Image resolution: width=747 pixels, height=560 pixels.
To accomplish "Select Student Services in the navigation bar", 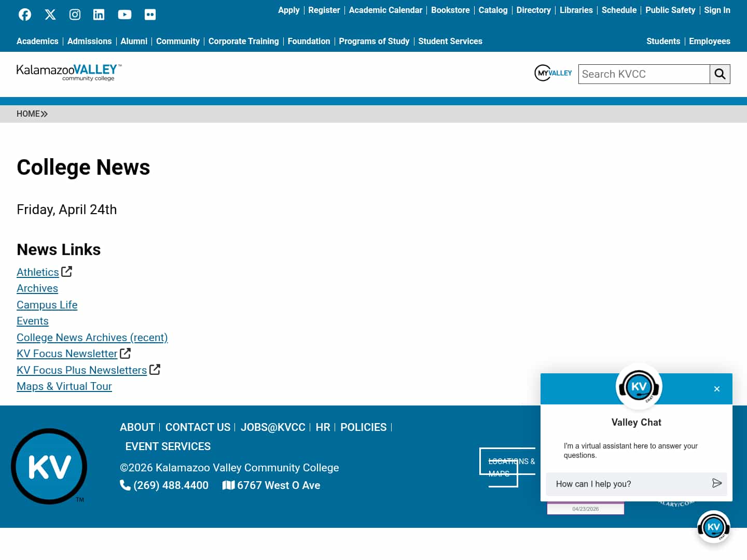I will pos(450,41).
